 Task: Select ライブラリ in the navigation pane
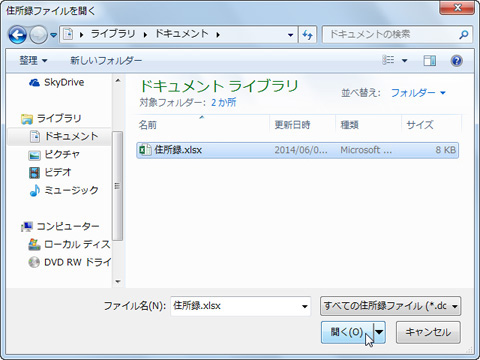point(51,118)
